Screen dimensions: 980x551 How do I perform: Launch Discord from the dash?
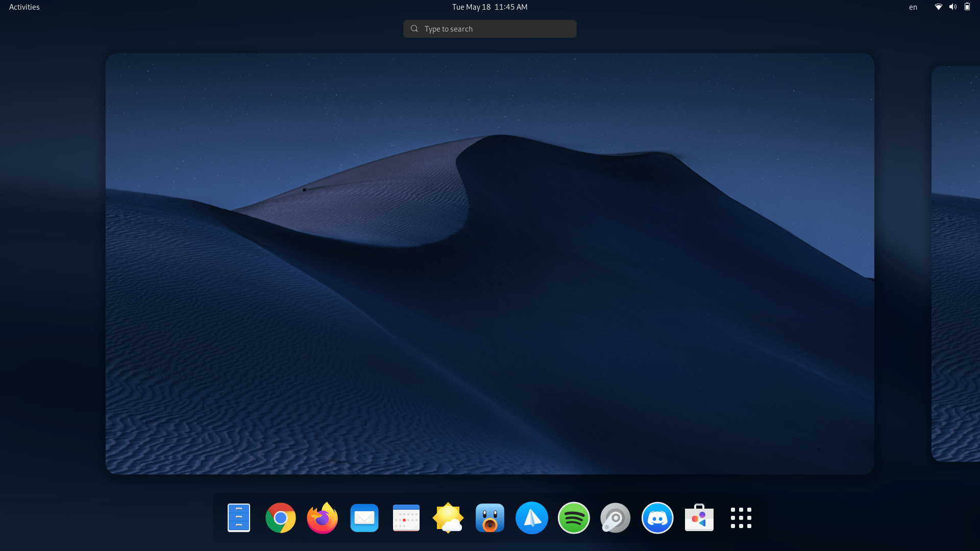[x=657, y=518]
